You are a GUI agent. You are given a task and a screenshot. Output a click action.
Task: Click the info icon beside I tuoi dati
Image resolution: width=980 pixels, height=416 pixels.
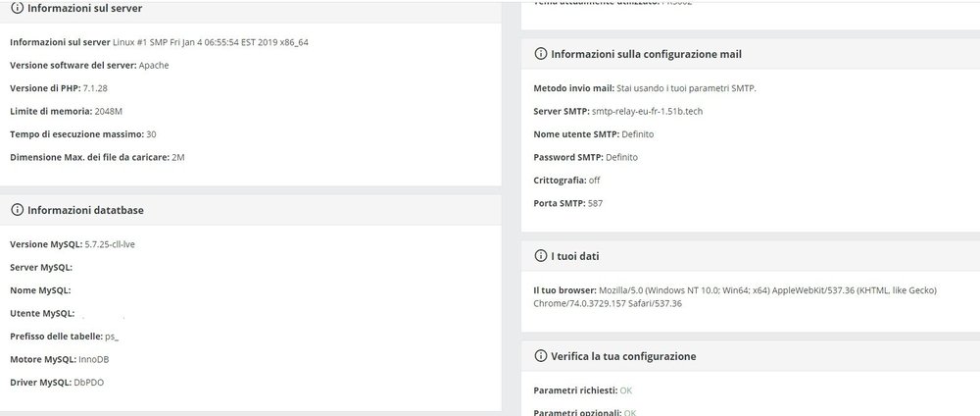(541, 256)
